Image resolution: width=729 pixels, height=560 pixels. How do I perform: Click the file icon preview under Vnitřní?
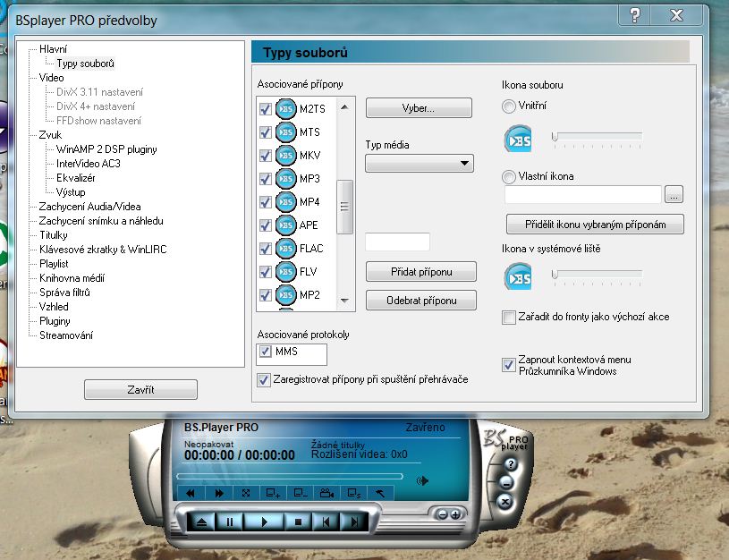pyautogui.click(x=518, y=139)
